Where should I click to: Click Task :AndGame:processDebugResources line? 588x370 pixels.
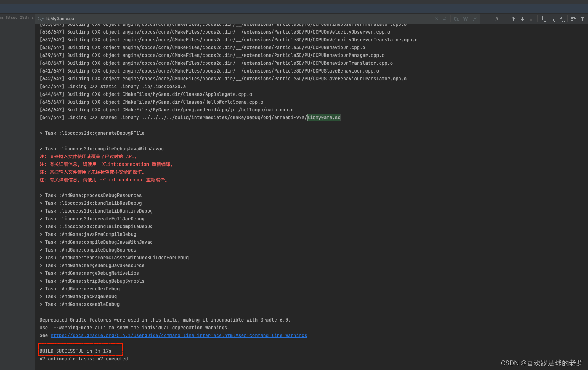(x=91, y=195)
